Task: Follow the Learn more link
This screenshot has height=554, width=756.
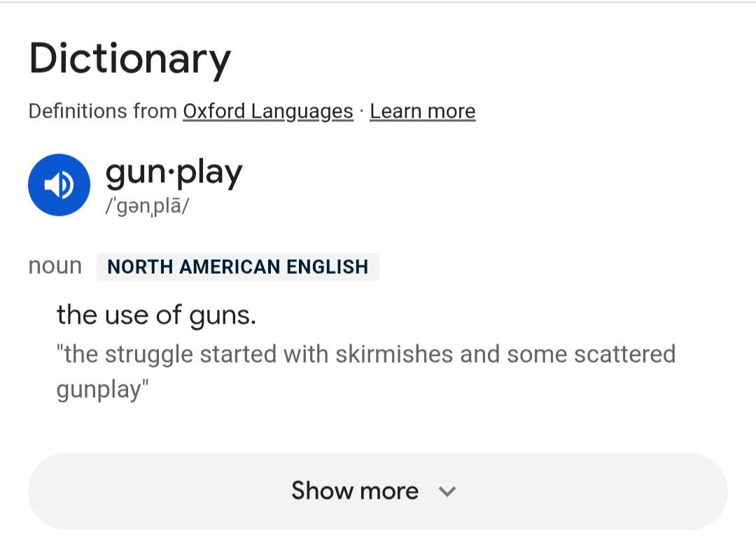Action: [422, 111]
